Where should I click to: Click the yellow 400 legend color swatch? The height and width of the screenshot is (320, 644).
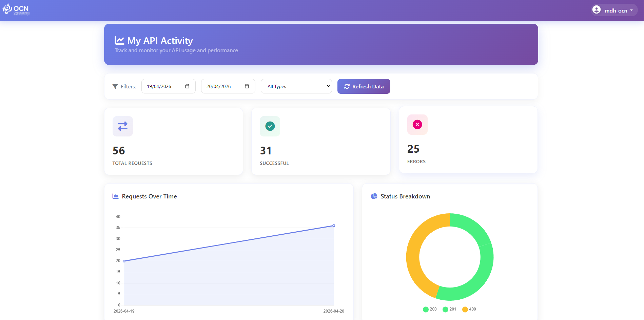tap(465, 309)
